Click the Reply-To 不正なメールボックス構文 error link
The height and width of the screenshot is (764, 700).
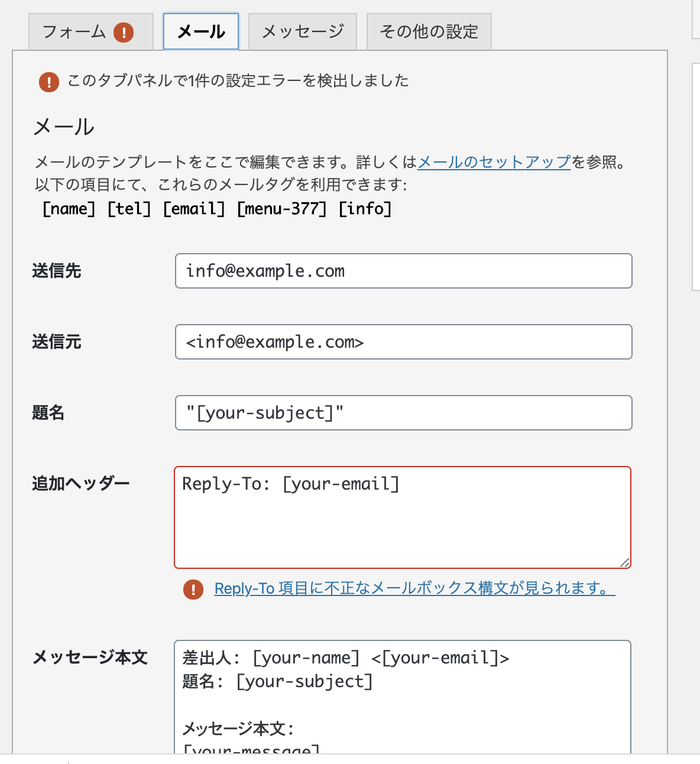413,590
